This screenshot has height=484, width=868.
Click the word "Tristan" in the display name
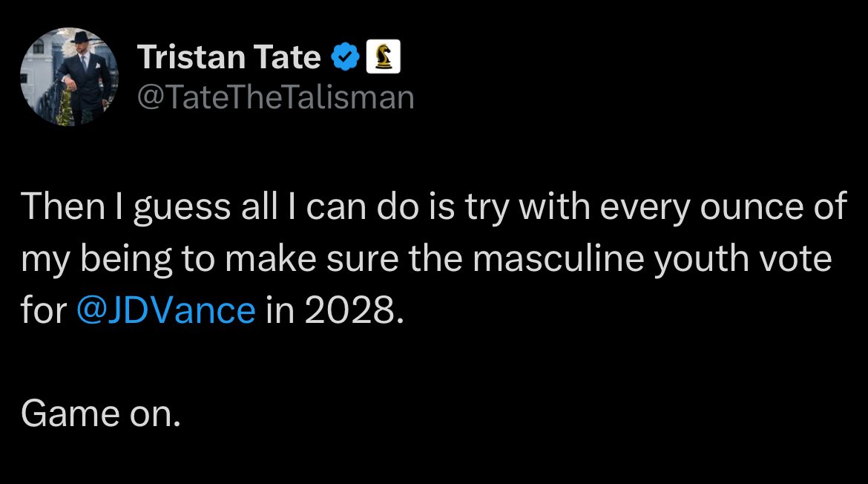pos(187,57)
